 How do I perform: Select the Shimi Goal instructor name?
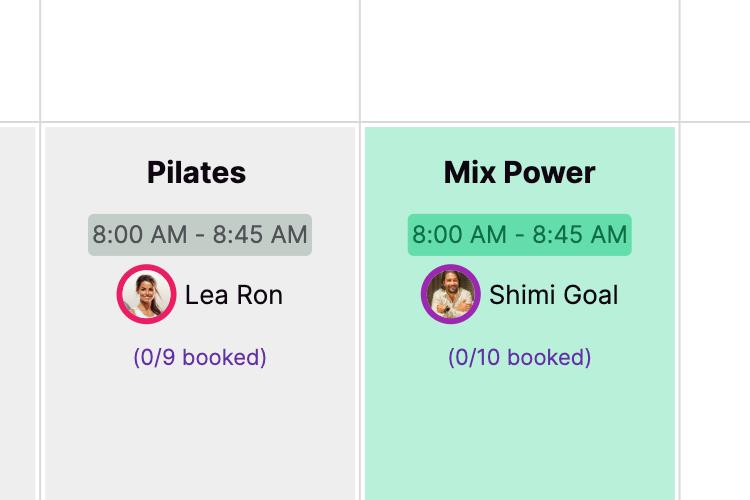tap(554, 295)
